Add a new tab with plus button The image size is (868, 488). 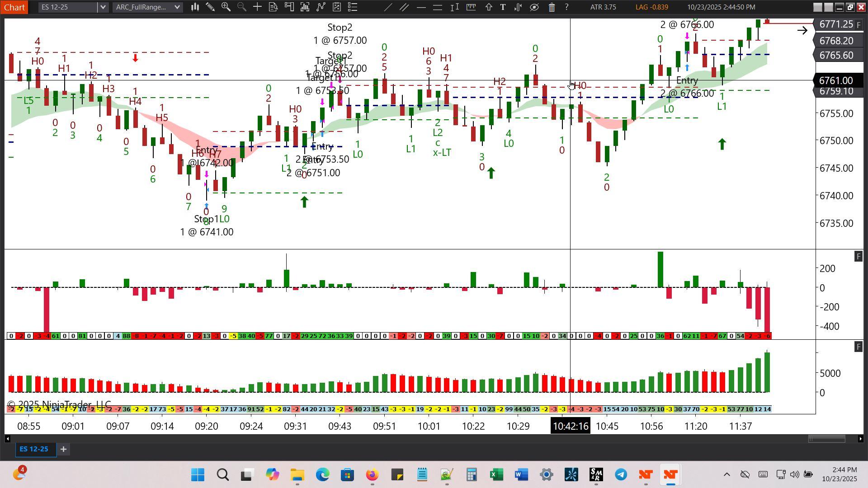point(64,449)
